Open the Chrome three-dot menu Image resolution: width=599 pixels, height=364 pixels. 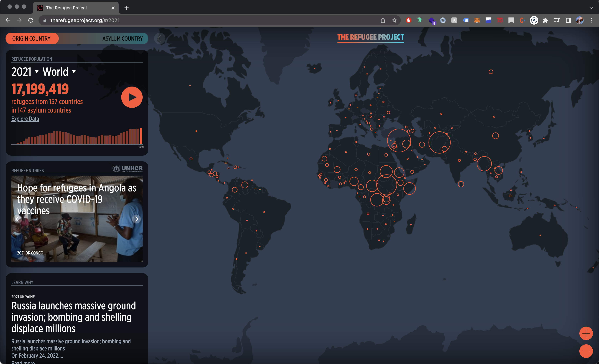[x=591, y=20]
